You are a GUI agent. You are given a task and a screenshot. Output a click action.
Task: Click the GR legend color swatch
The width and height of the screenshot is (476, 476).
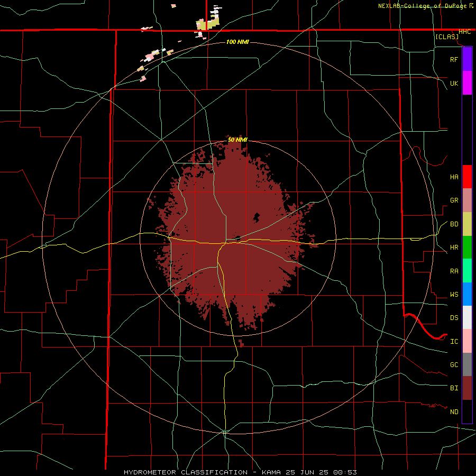467,200
